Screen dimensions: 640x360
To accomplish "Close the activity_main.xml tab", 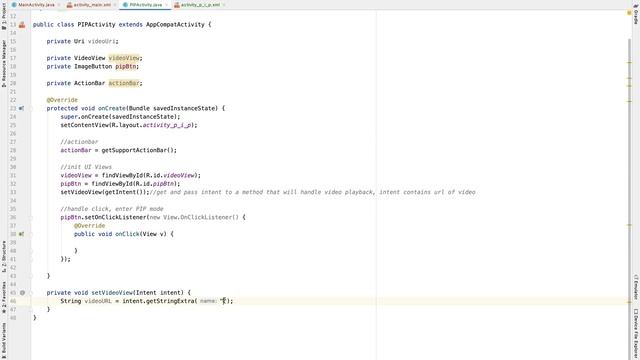I will tap(115, 5).
